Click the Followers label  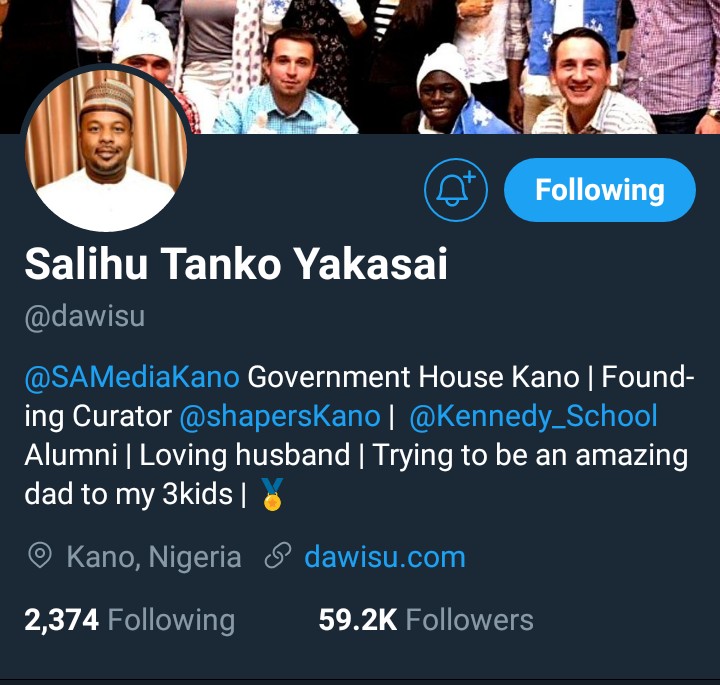coord(469,620)
